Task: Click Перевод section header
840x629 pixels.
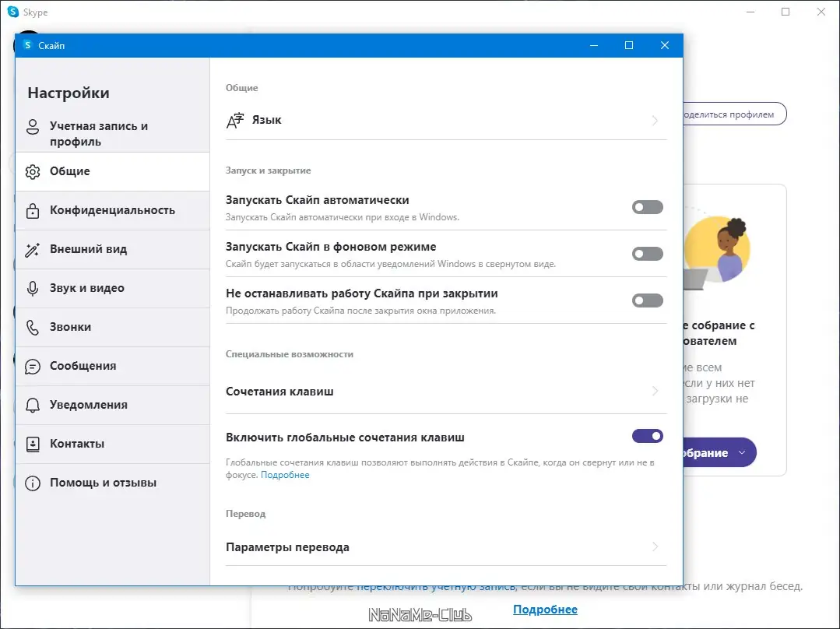Action: (x=245, y=513)
